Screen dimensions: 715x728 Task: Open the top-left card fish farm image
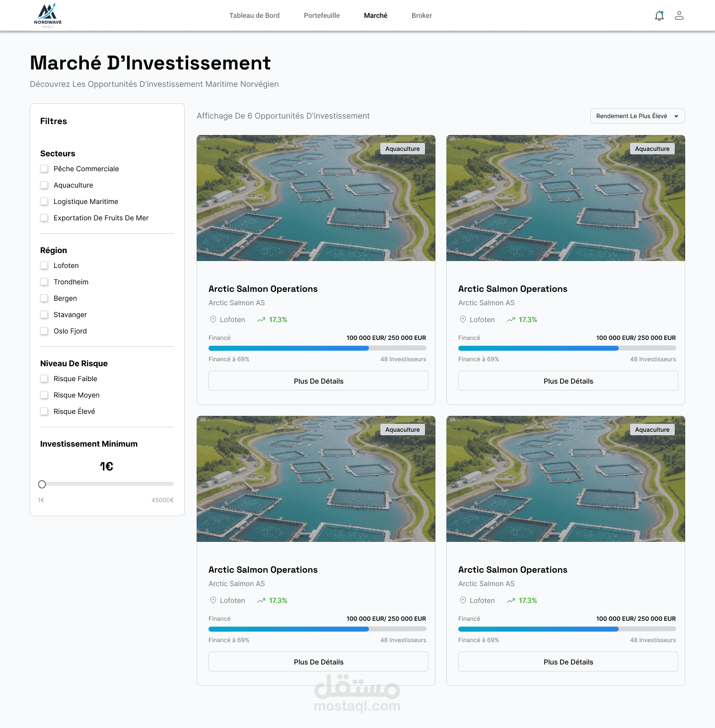(316, 198)
